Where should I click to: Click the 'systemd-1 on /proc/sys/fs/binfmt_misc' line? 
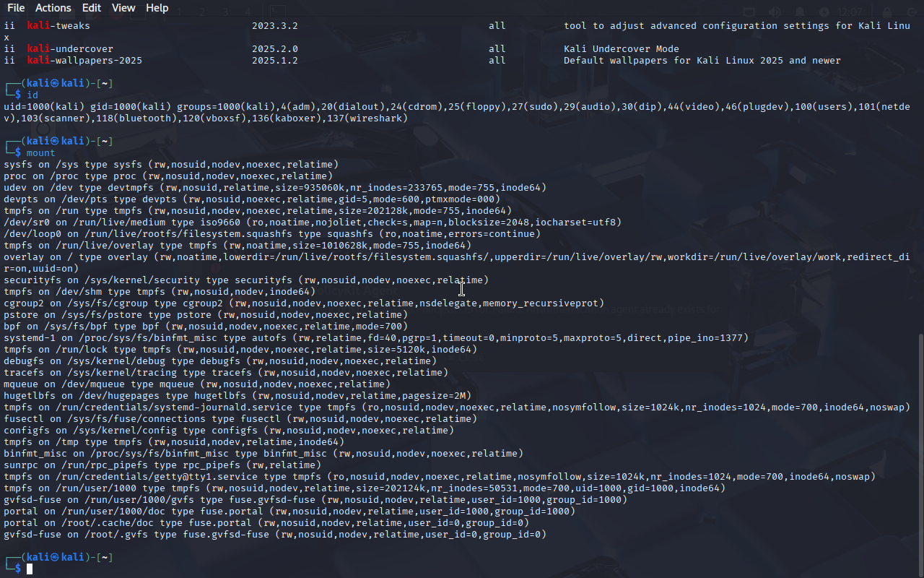click(x=376, y=338)
